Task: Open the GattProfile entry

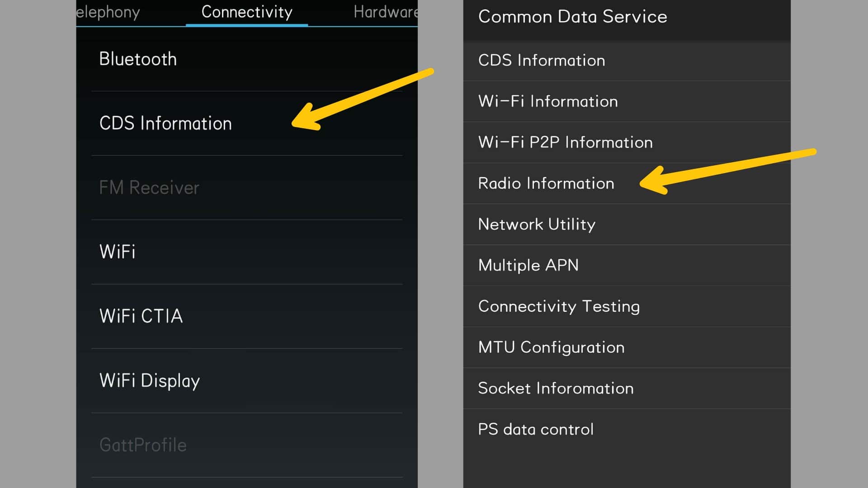Action: 143,444
